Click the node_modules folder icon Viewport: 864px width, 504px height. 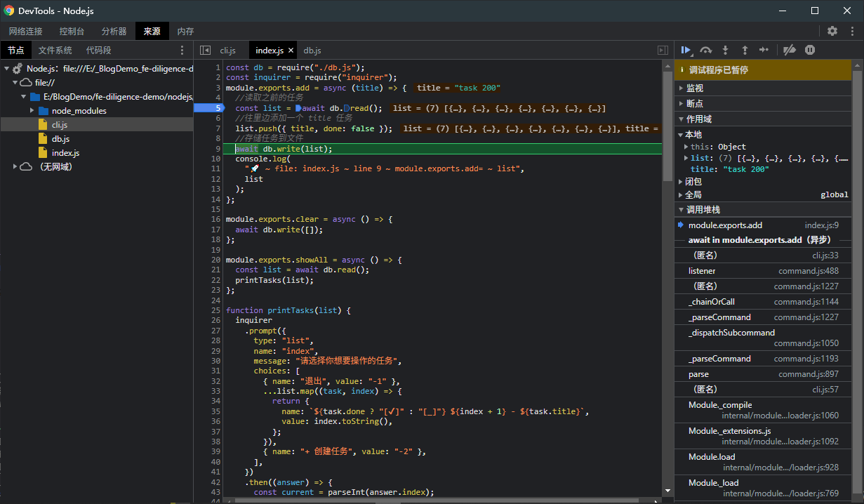[44, 111]
